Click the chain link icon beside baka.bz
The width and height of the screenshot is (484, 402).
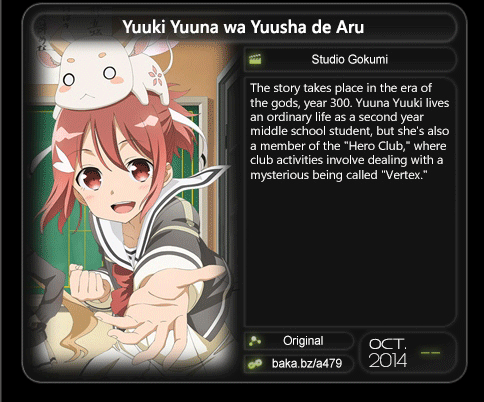click(255, 364)
